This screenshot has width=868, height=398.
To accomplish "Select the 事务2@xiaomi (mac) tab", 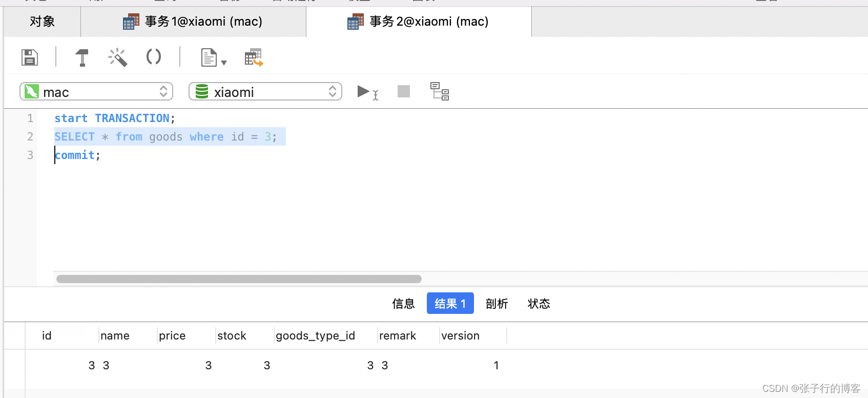I will tap(419, 22).
